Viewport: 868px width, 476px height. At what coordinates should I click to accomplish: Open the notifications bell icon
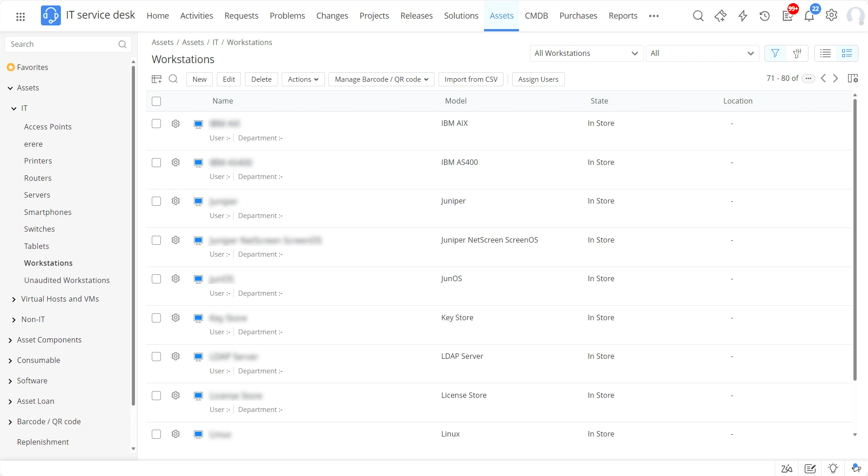(x=809, y=16)
